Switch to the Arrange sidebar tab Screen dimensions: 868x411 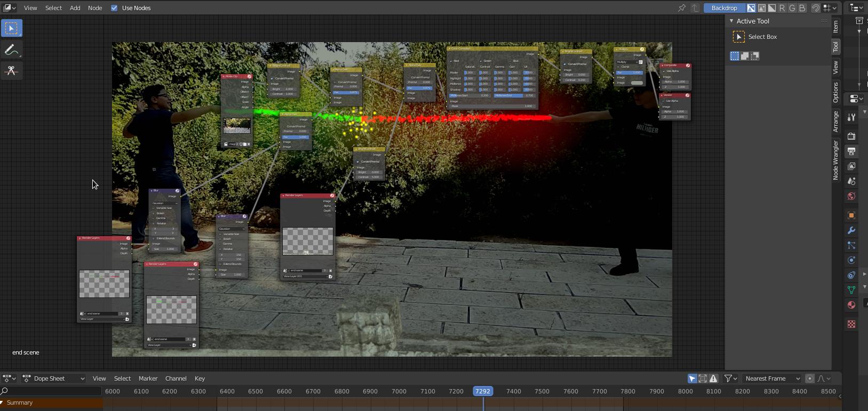[x=836, y=122]
